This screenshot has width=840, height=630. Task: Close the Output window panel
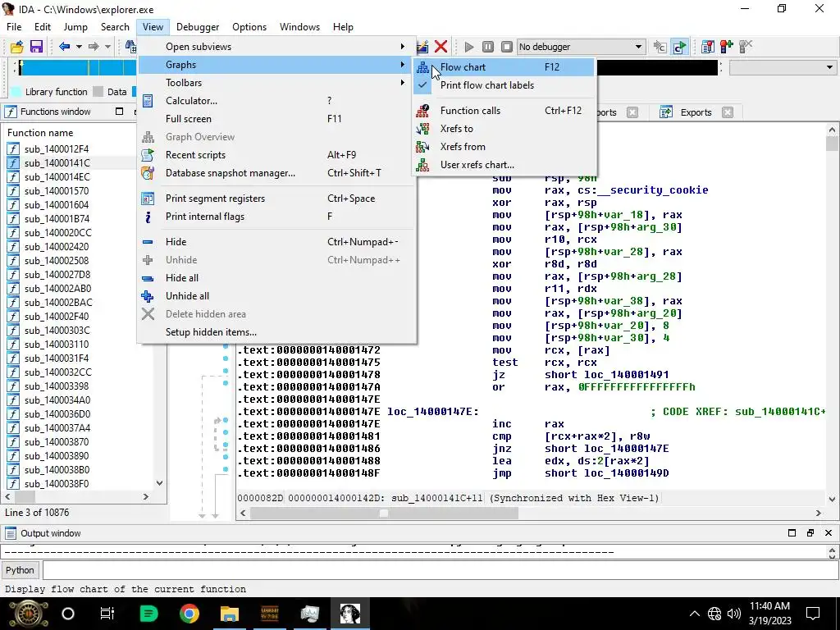[x=829, y=533]
